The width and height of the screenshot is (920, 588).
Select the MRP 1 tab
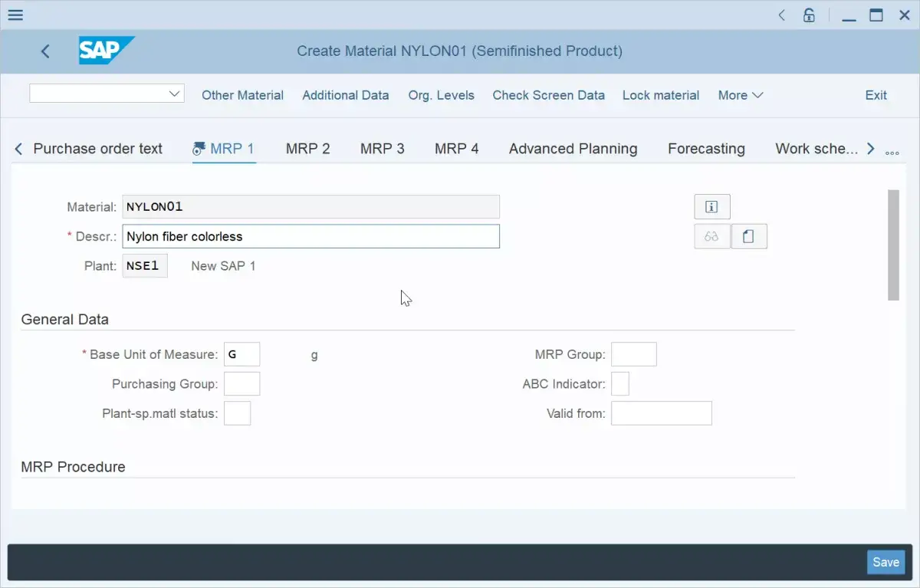point(223,149)
